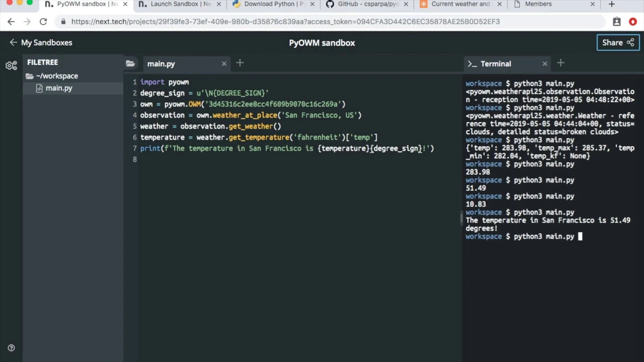Reload the page with refresh icon
Viewport: 644px width, 362px height.
[43, 22]
